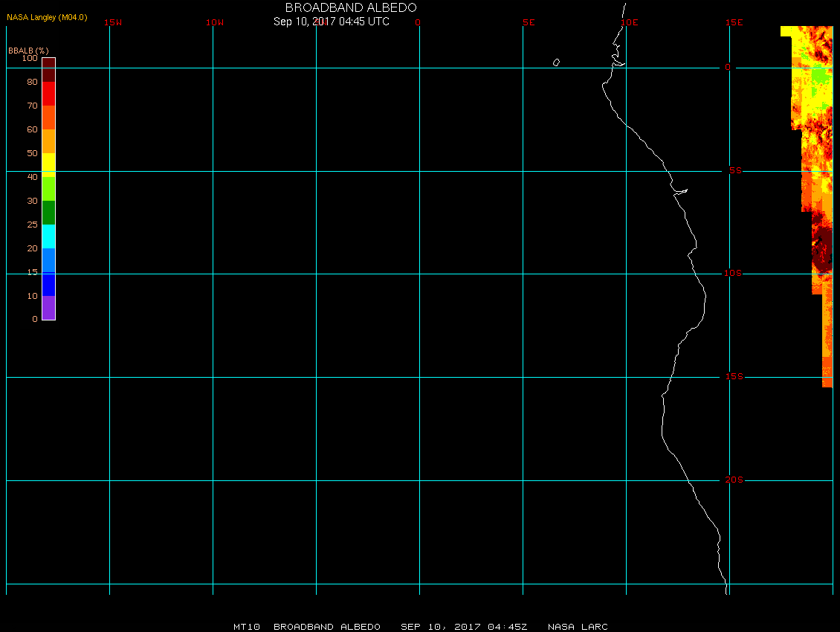Select the dark maroon 80-100 legend swatch

point(49,70)
